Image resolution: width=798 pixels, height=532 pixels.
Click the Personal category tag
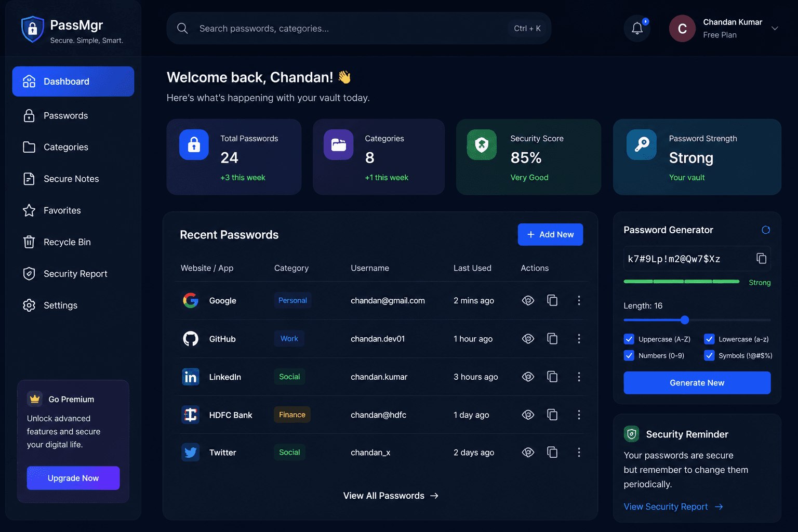click(x=292, y=300)
